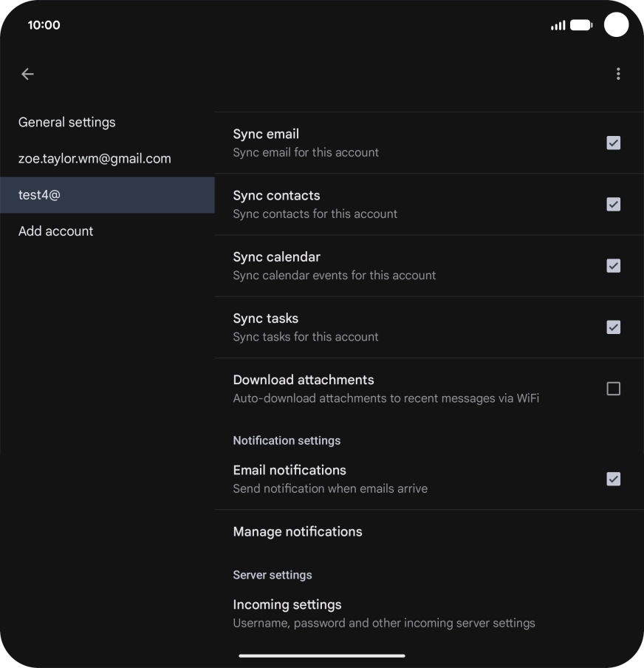Tap the signal strength icon
The width and height of the screenshot is (644, 668).
point(558,25)
